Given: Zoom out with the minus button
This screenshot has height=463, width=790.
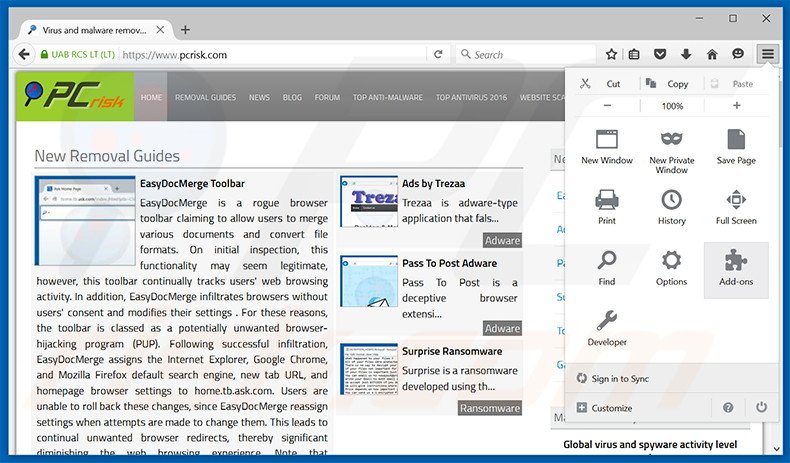Looking at the screenshot, I should [x=608, y=105].
